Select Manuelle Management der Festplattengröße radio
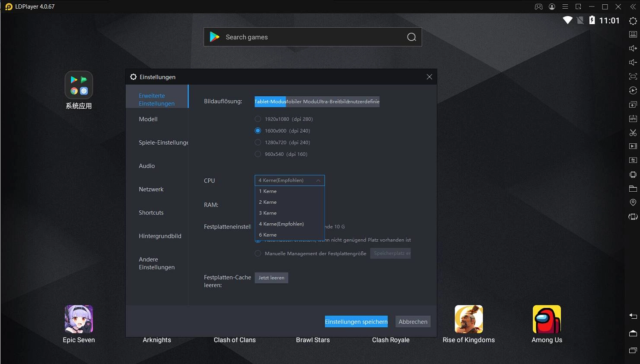Image resolution: width=640 pixels, height=364 pixels. point(258,253)
